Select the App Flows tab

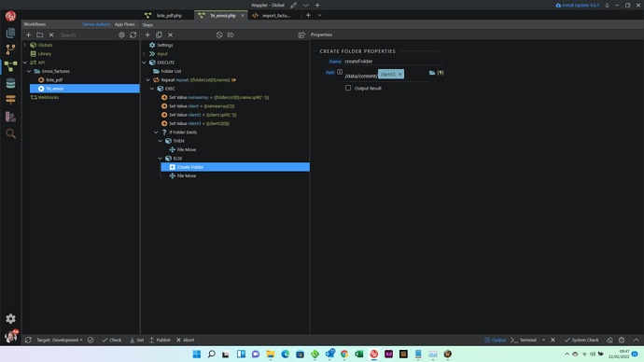click(125, 24)
